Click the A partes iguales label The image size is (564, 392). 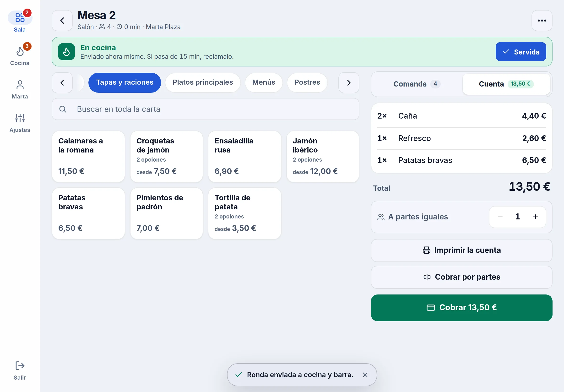tap(418, 217)
